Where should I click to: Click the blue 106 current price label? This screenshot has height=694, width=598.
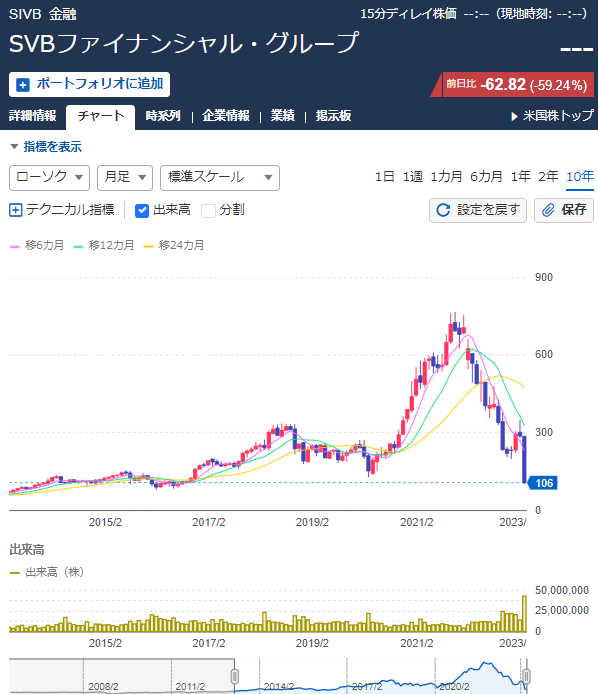(544, 483)
